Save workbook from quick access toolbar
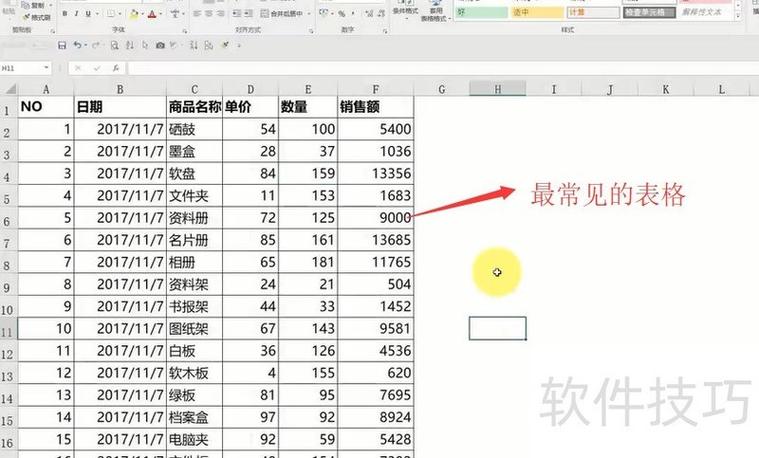Screen dimensions: 759x458 pos(62,46)
